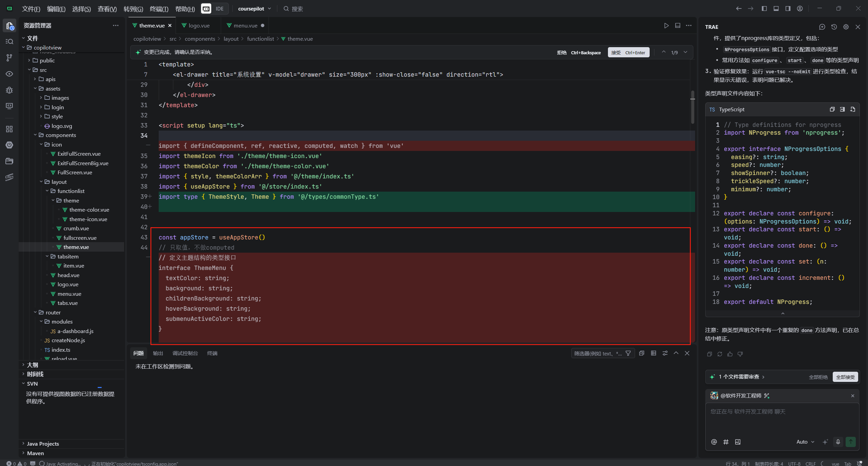Toggle the bottom panel layout button
The height and width of the screenshot is (466, 868).
776,8
